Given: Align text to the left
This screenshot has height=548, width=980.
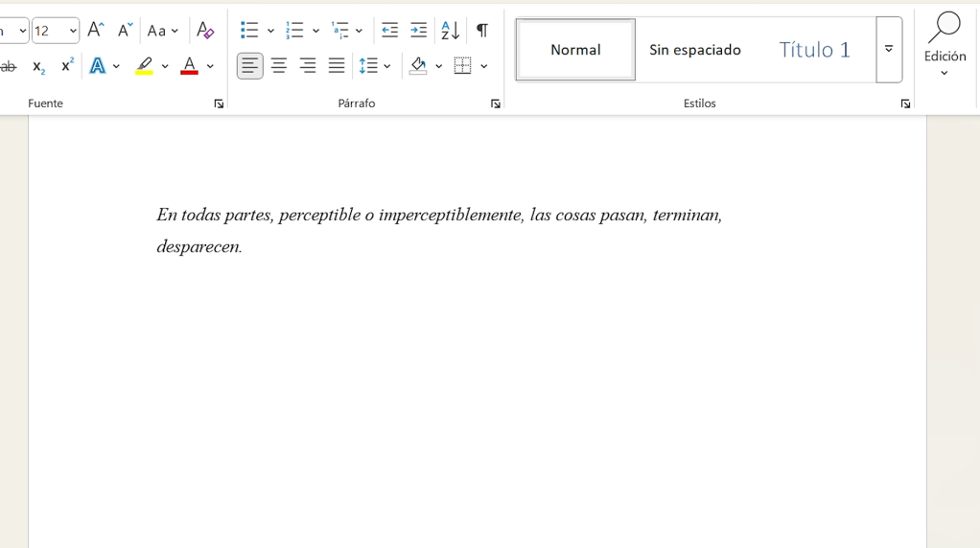Looking at the screenshot, I should pyautogui.click(x=250, y=65).
